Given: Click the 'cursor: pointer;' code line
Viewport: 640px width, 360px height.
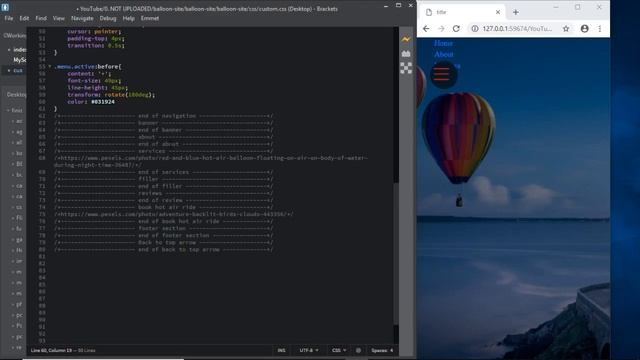Looking at the screenshot, I should 94,31.
